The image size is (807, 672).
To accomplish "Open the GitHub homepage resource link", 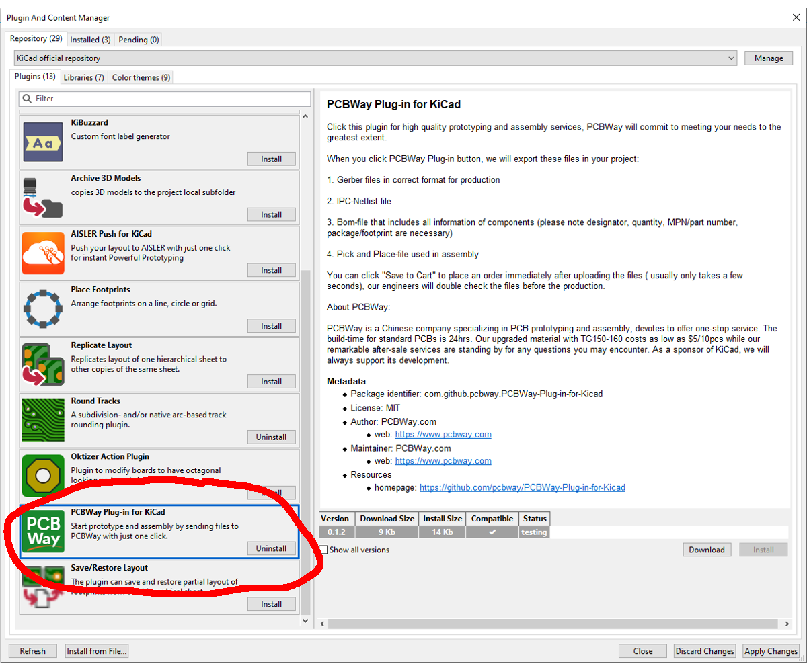I will 523,487.
